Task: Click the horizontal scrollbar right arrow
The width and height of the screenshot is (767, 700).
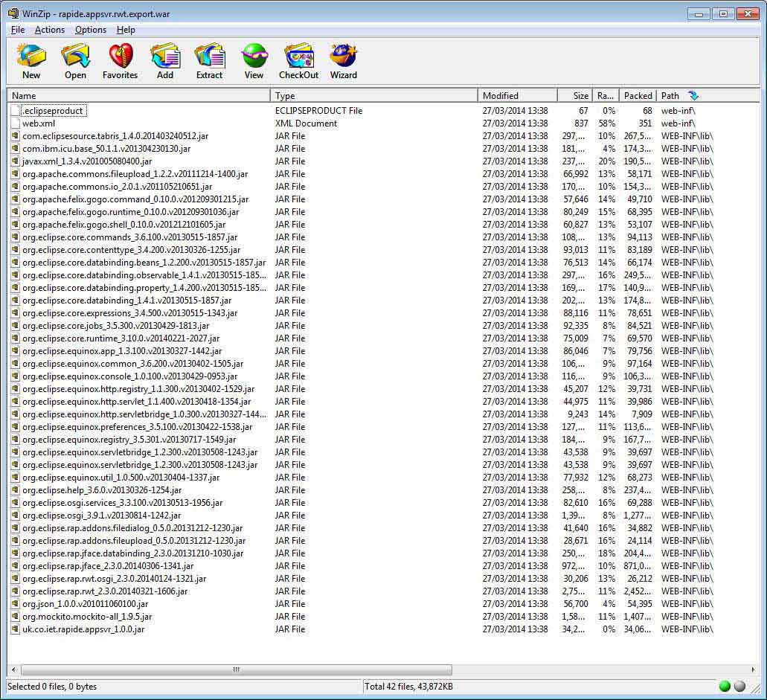Action: coord(753,670)
